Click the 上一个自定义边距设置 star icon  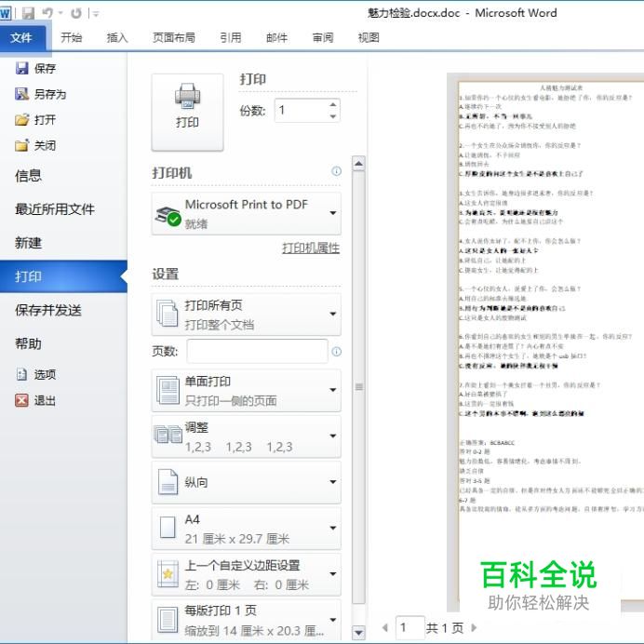point(168,574)
